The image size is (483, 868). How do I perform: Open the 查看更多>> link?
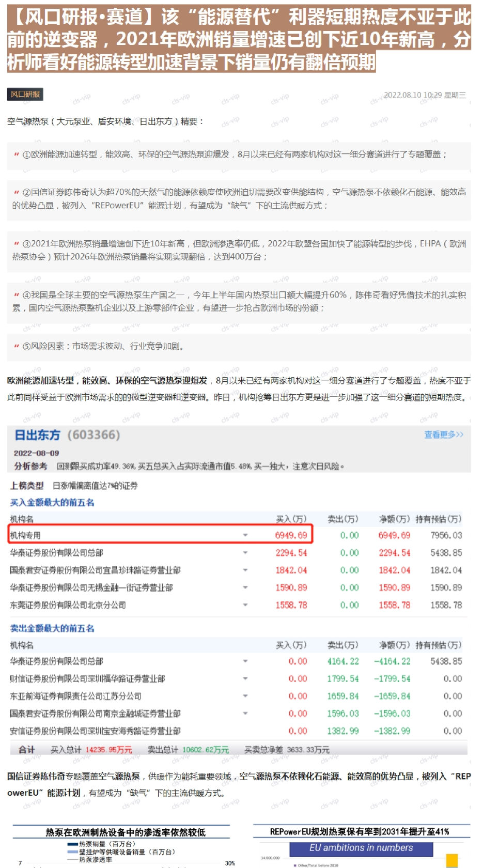point(443,435)
